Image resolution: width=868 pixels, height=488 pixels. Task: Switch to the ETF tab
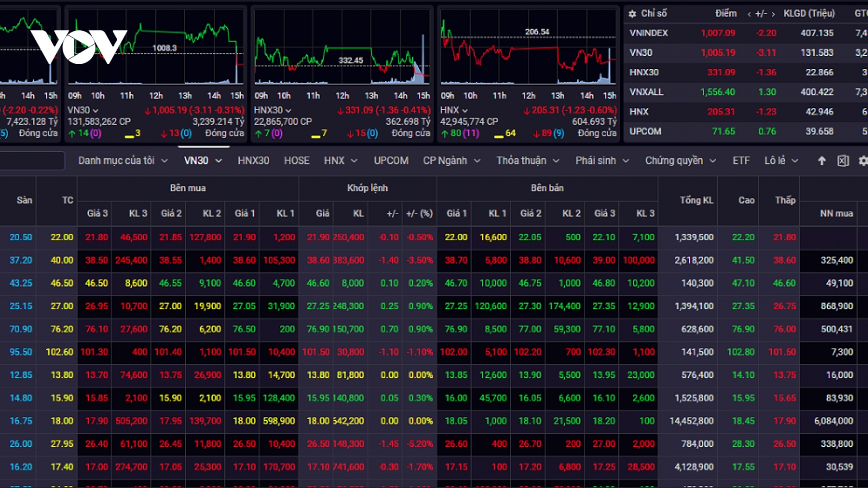[x=741, y=160]
